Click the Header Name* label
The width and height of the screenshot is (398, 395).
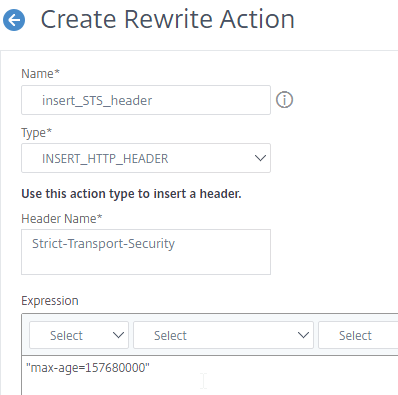[62, 218]
